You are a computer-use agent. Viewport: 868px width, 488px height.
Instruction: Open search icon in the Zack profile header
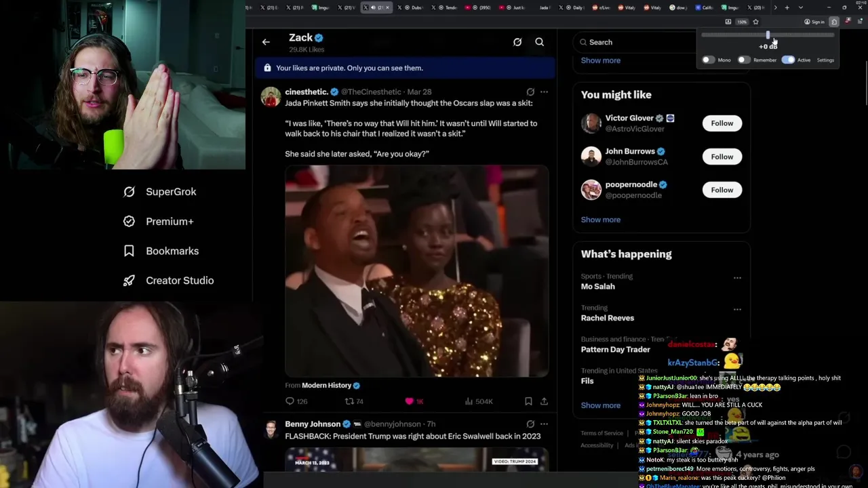pos(540,42)
